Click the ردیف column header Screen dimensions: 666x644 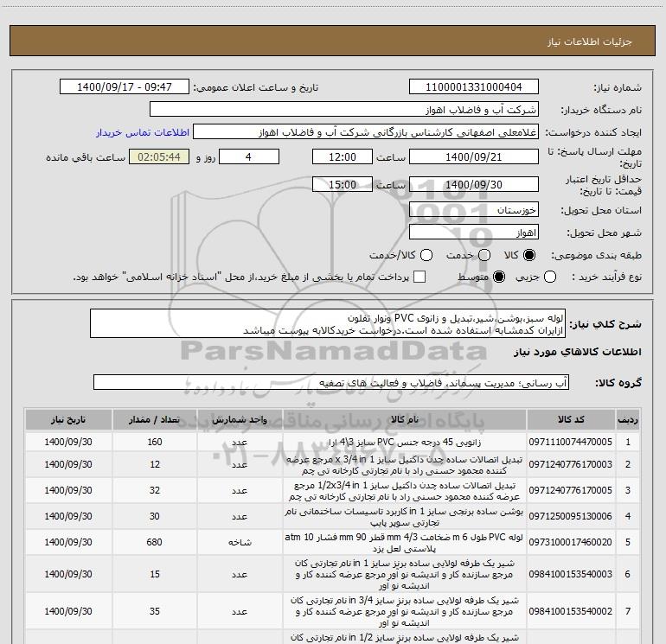pos(628,420)
